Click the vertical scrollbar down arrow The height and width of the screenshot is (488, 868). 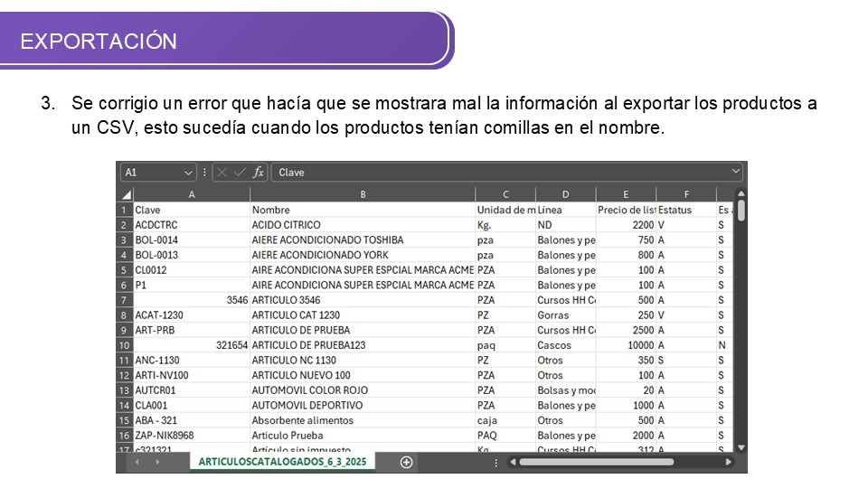741,447
